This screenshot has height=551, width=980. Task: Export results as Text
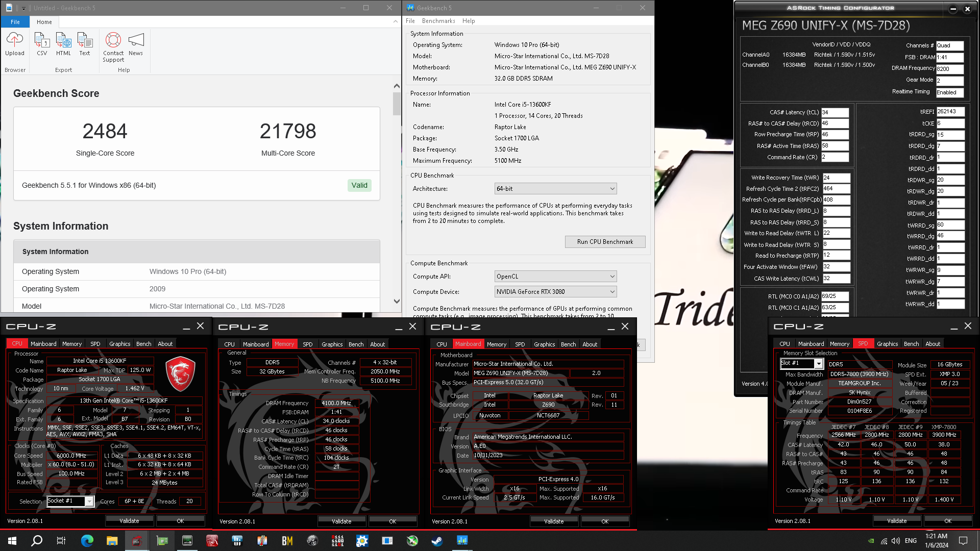point(85,44)
